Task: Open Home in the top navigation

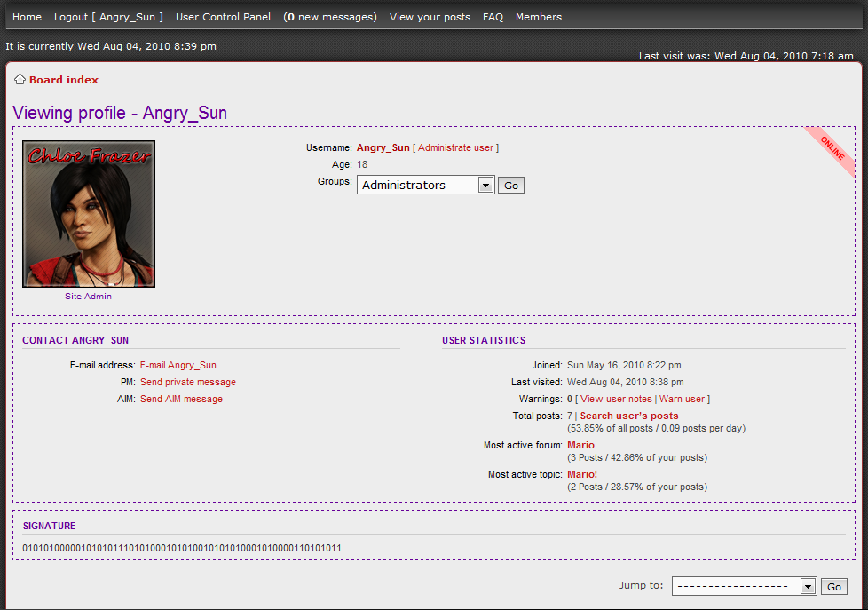Action: tap(27, 17)
